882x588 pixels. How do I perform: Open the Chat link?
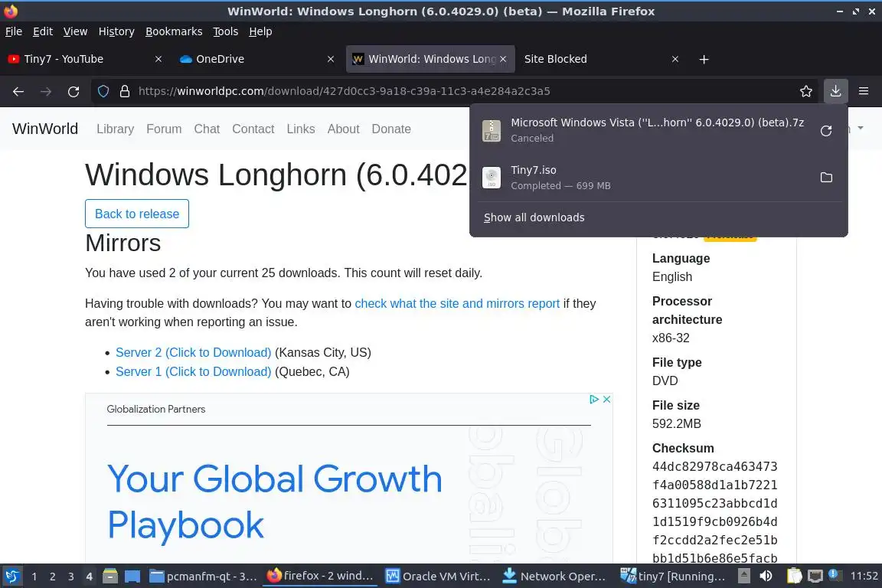[x=207, y=129]
